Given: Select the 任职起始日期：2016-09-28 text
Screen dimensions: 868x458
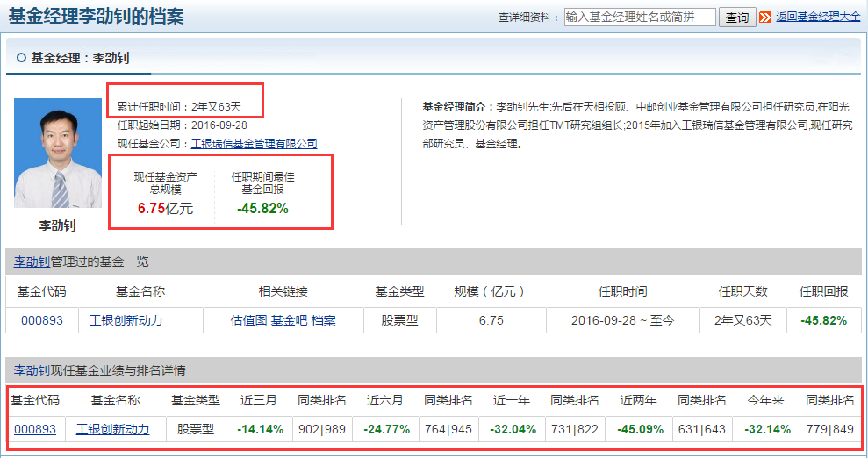Looking at the screenshot, I should pyautogui.click(x=183, y=125).
